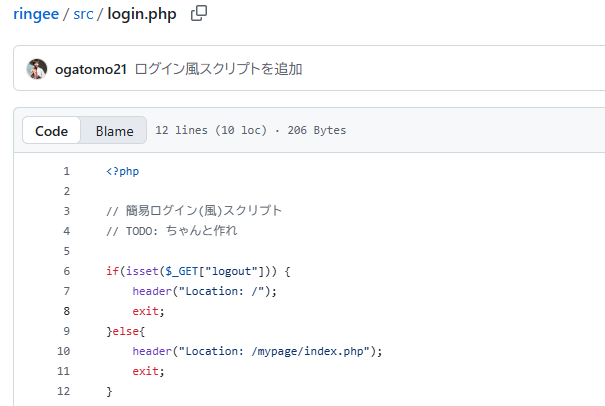The image size is (605, 406).
Task: Open the commit 'ログイン風スクリプトを追加'
Action: pos(218,69)
